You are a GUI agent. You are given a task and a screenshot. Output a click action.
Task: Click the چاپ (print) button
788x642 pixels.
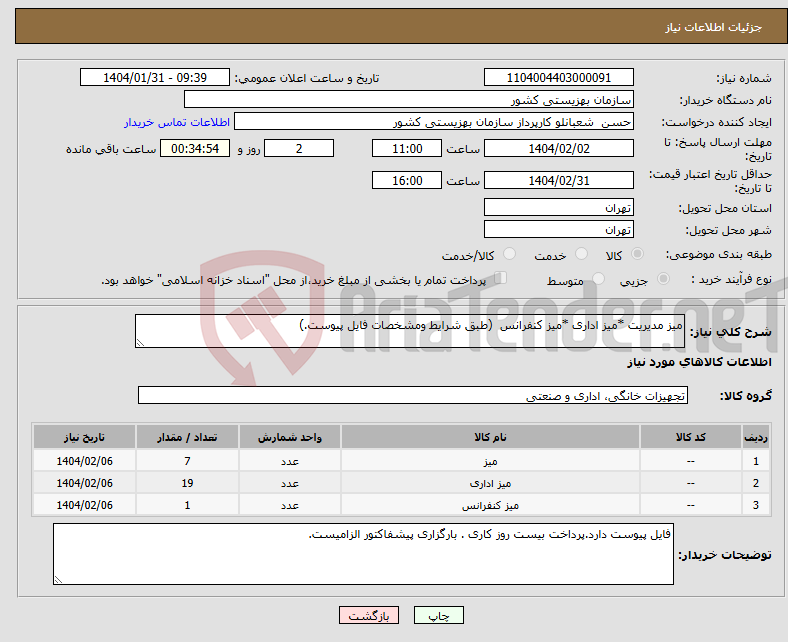pyautogui.click(x=438, y=615)
